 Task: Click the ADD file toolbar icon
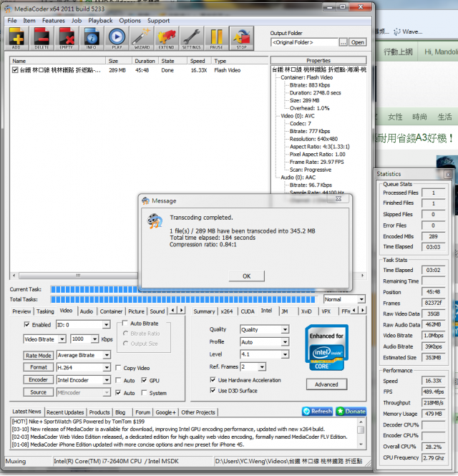click(x=17, y=38)
